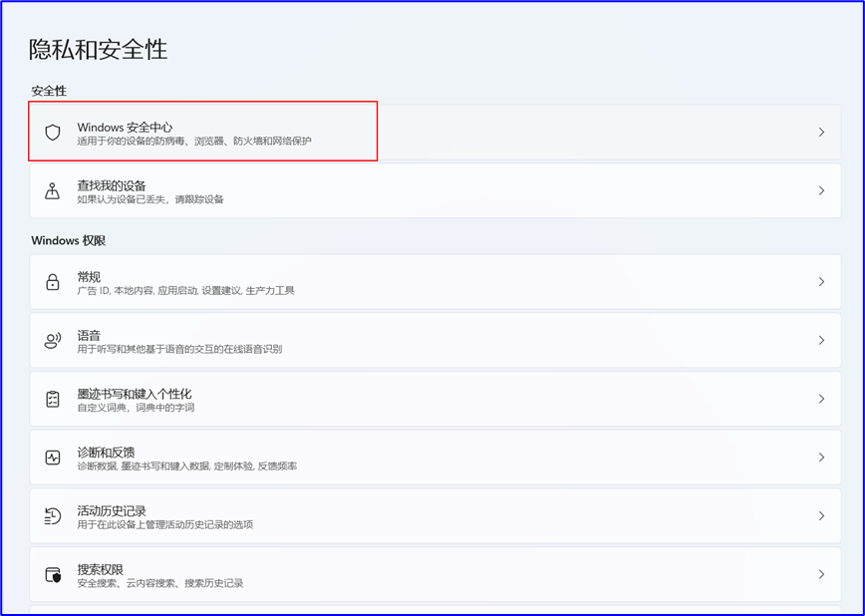Open chevron on 墨迹书写和键入个性化 row

(x=821, y=399)
